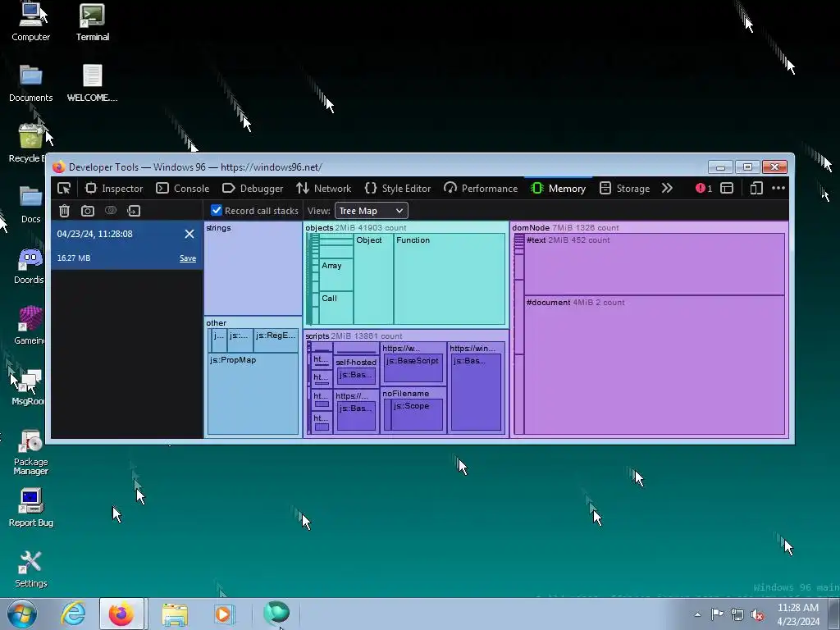The width and height of the screenshot is (840, 630).
Task: Click the Firefox taskbar button
Action: 121,614
